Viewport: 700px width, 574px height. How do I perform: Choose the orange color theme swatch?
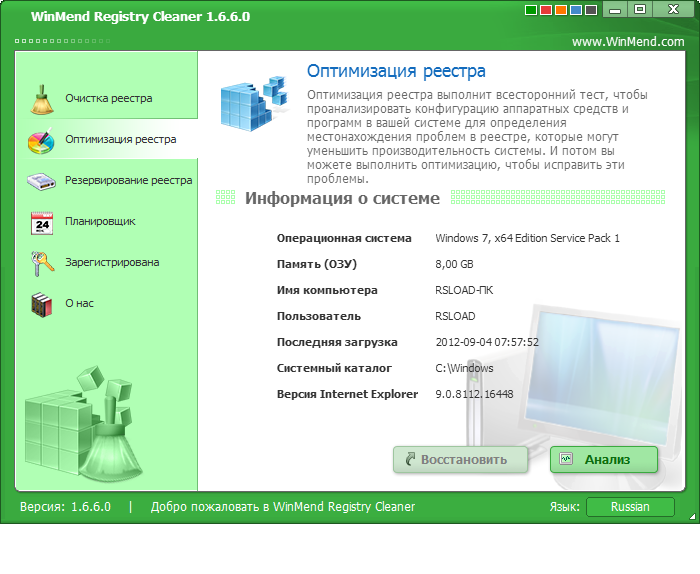pyautogui.click(x=561, y=10)
